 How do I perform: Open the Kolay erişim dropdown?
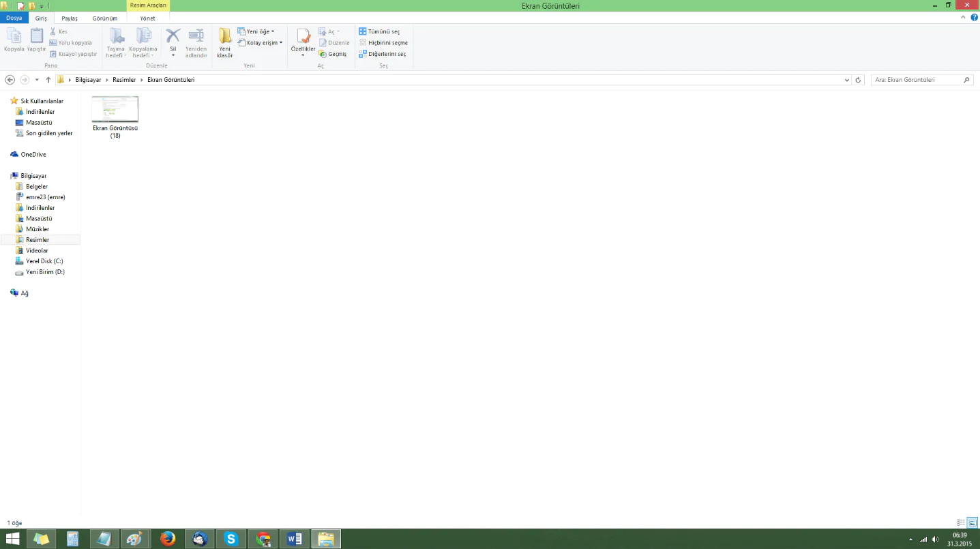[x=260, y=43]
